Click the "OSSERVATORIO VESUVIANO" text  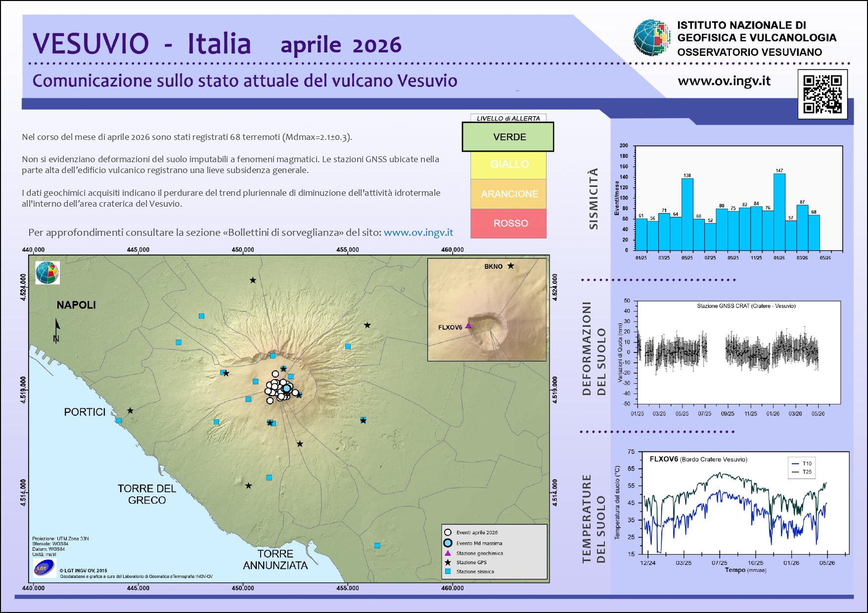point(749,52)
